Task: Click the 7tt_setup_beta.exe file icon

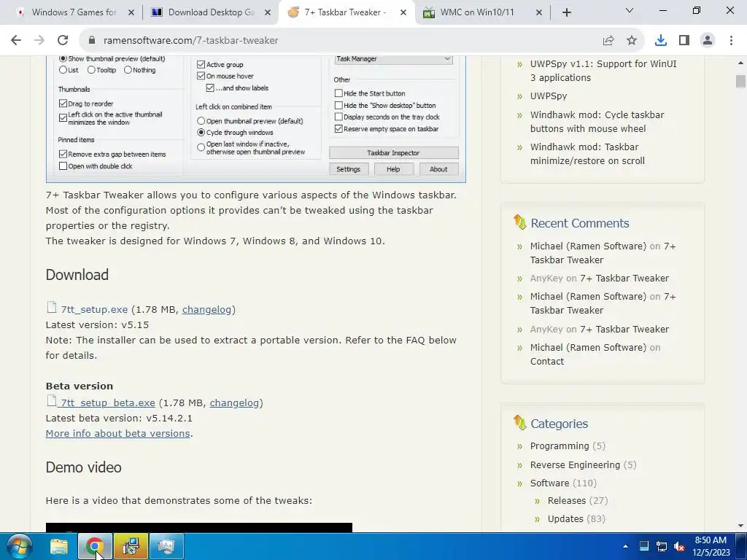Action: (52, 401)
